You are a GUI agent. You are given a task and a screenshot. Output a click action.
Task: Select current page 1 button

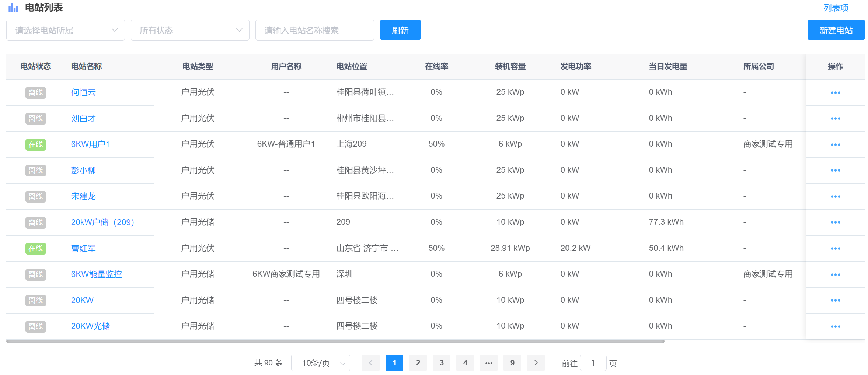[x=394, y=363]
